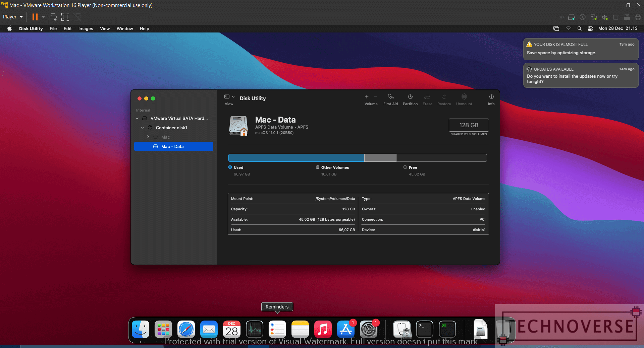Open the Help menu
This screenshot has height=348, width=644.
(x=144, y=28)
